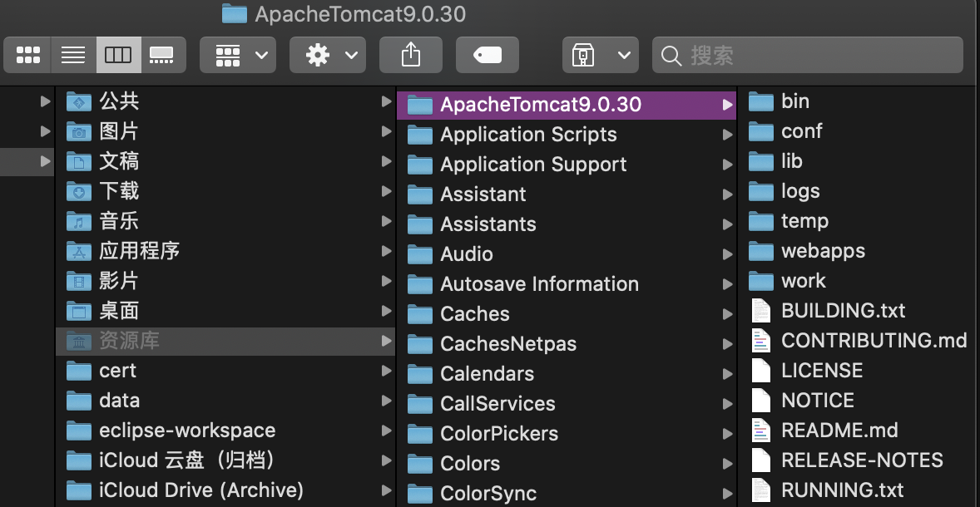Select the CachesNetpas folder
980x507 pixels.
pos(567,344)
